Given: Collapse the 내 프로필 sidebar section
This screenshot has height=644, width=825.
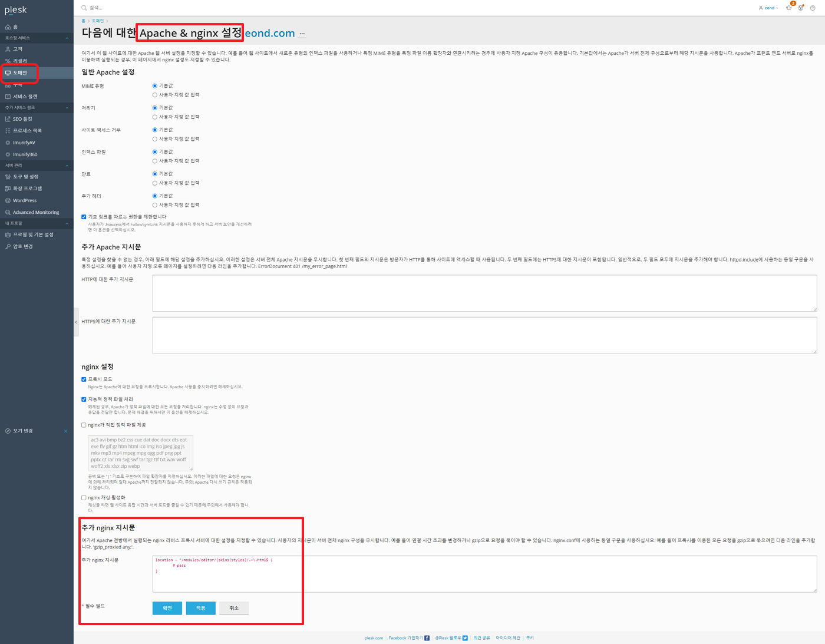Looking at the screenshot, I should (67, 223).
